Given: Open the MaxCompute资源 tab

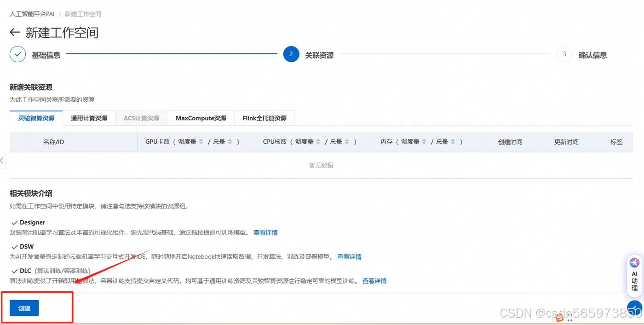Looking at the screenshot, I should point(201,118).
